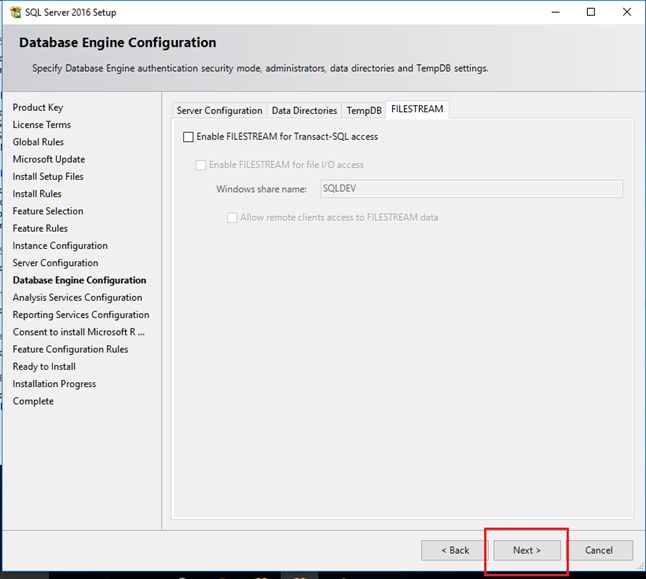The image size is (646, 579).
Task: Click Global Rules in the steps list
Action: (x=38, y=142)
